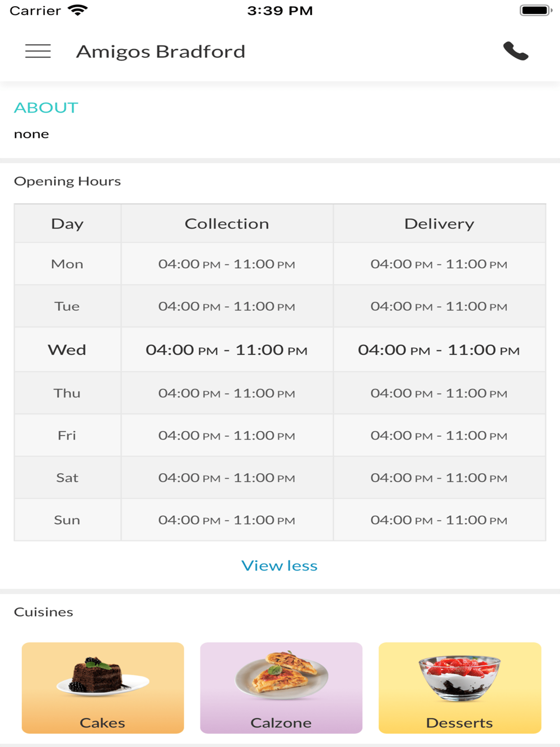
Task: Tap the Sun delivery hours cell
Action: coord(439,520)
